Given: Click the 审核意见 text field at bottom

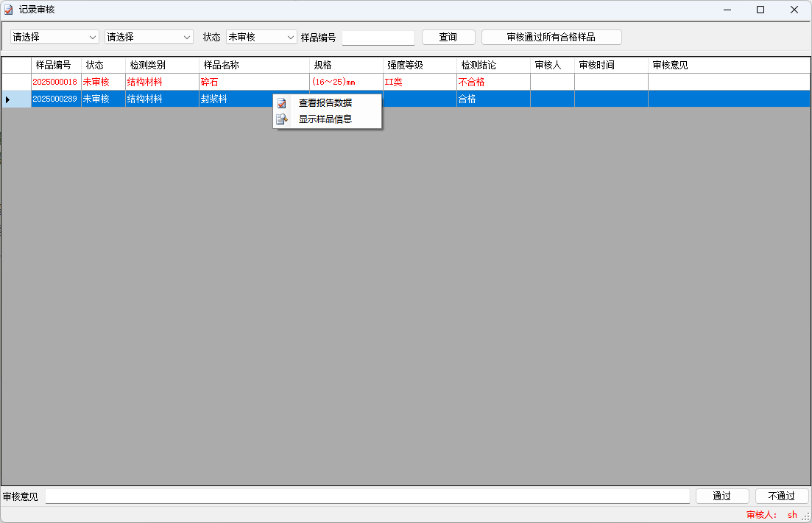Looking at the screenshot, I should 368,496.
